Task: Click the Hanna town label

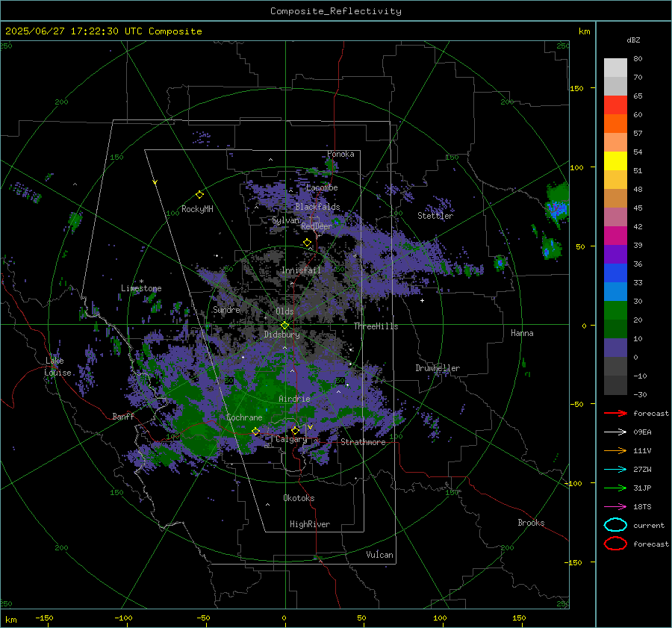Action: (522, 333)
